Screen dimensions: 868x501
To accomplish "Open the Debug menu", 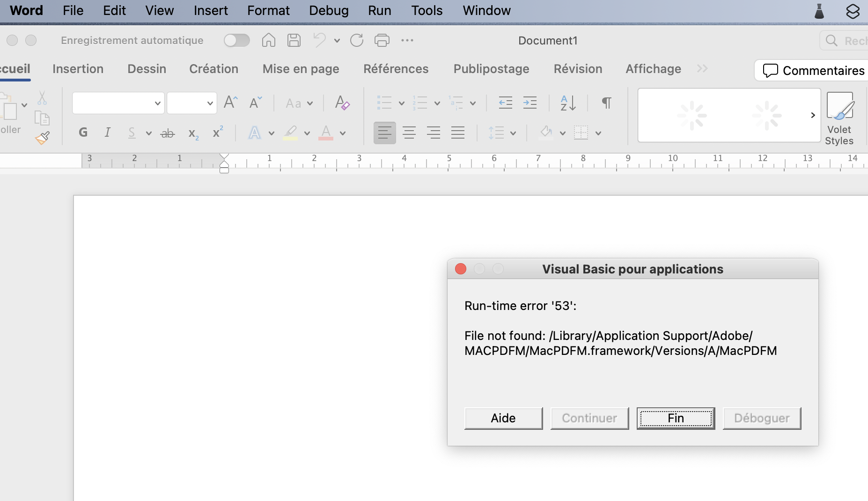I will 329,10.
